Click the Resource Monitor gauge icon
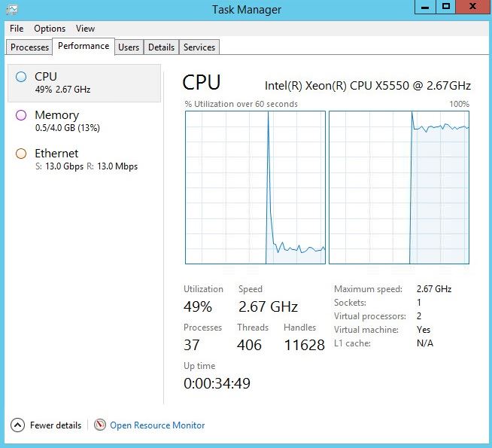 tap(100, 425)
